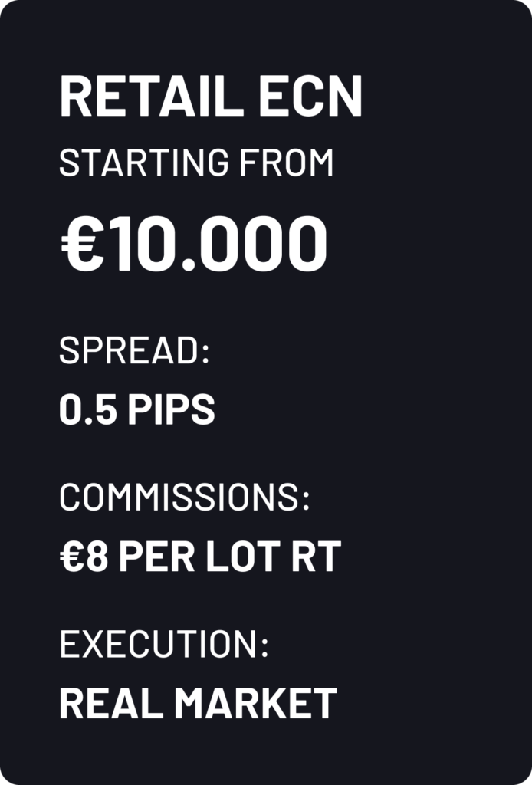Click the word "FROM" in the subtitle
Screen dimensions: 532x785
click(296, 163)
